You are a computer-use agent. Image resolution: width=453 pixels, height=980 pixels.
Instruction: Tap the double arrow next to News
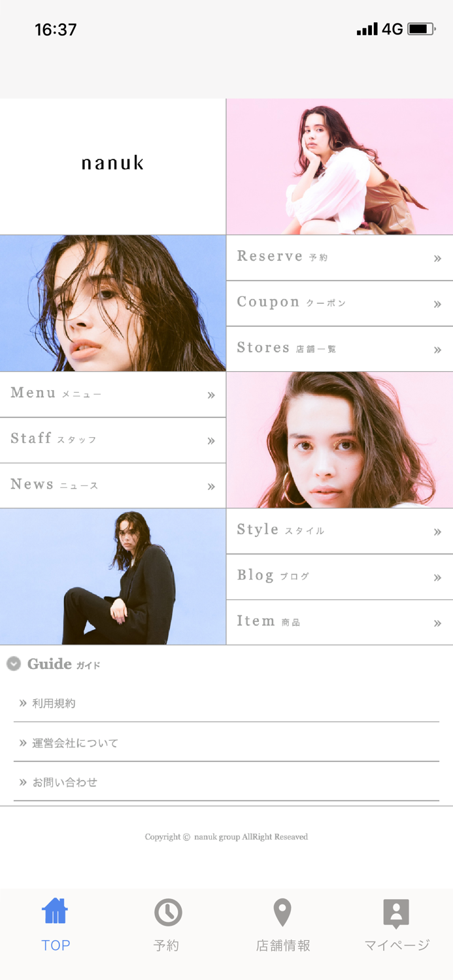(x=211, y=487)
